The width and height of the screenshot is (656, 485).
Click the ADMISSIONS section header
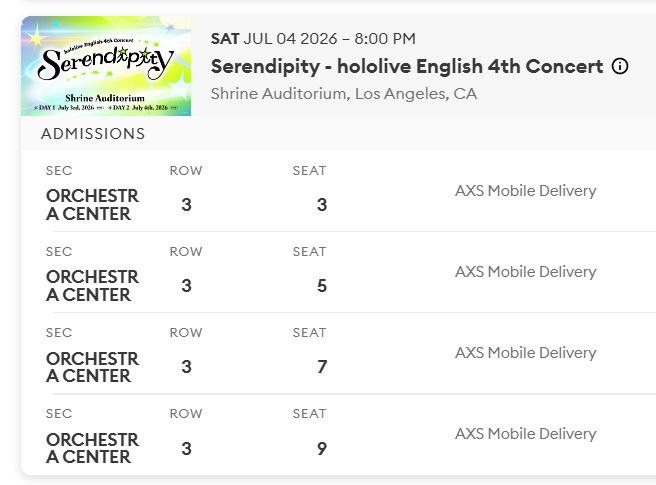click(93, 134)
